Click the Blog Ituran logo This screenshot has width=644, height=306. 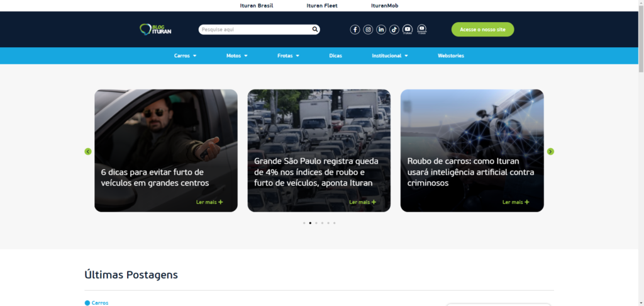(155, 29)
